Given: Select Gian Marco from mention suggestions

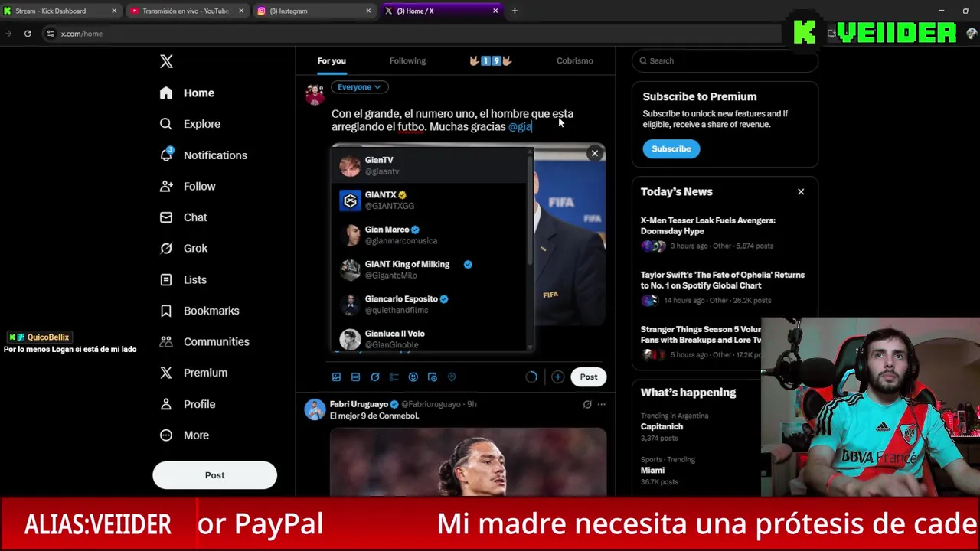Looking at the screenshot, I should click(x=430, y=235).
